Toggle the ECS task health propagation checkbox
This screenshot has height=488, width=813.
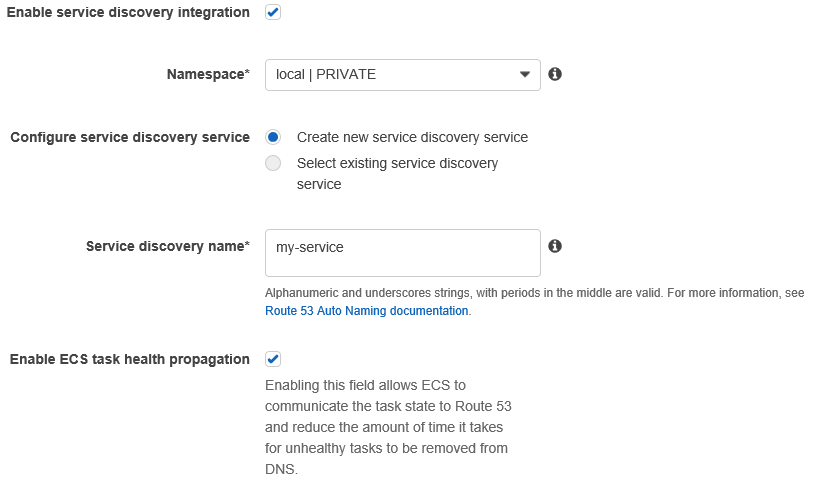point(273,359)
